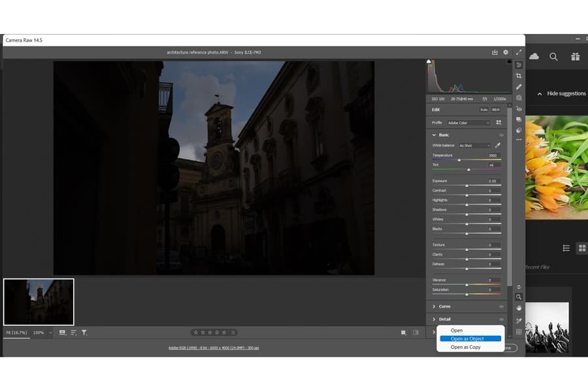Click the before/after view toggle icon

(416, 333)
